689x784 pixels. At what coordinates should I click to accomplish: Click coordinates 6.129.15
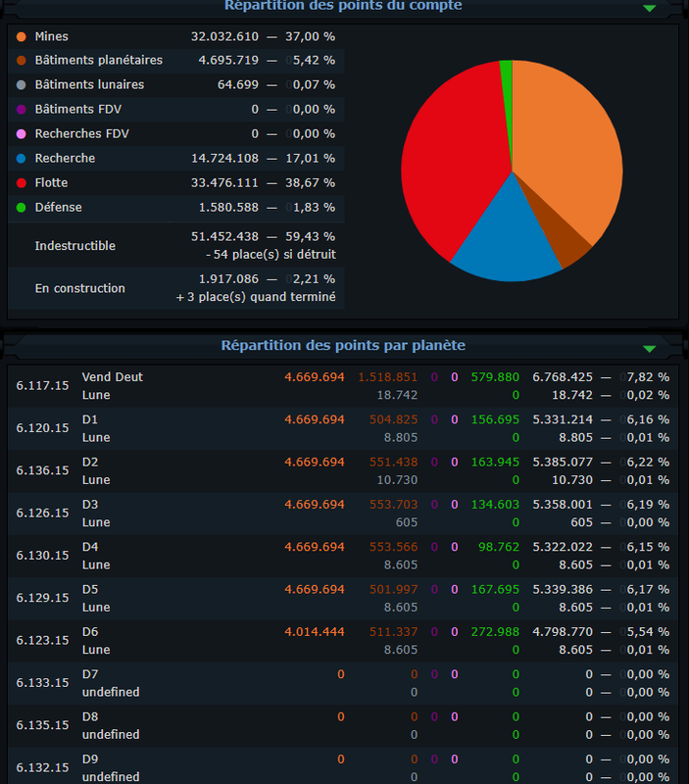pos(42,599)
